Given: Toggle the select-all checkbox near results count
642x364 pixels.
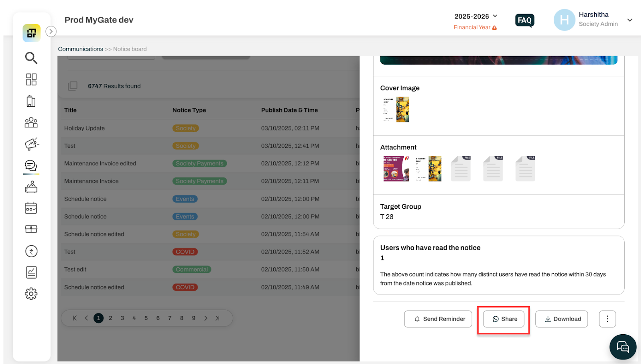Looking at the screenshot, I should pos(73,86).
